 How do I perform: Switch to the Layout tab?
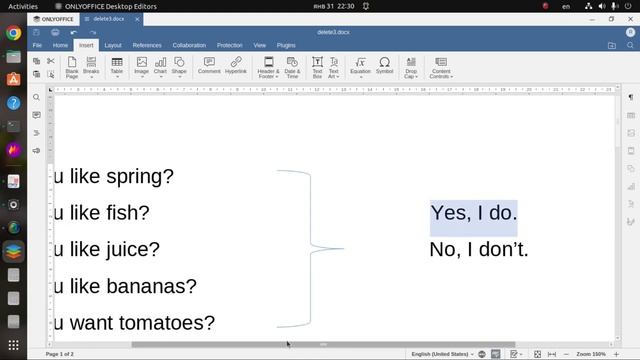tap(113, 45)
